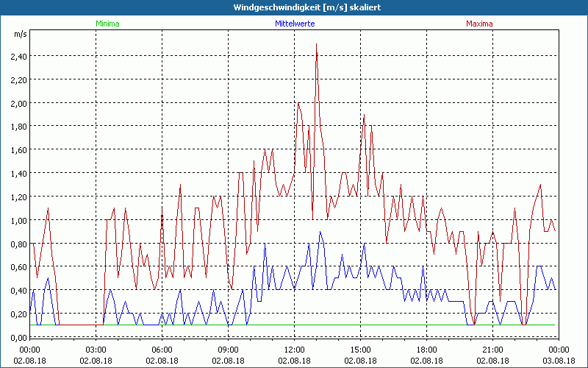Screen dimensions: 588x368
Task: Click the 18:00 time axis label
Action: click(426, 350)
